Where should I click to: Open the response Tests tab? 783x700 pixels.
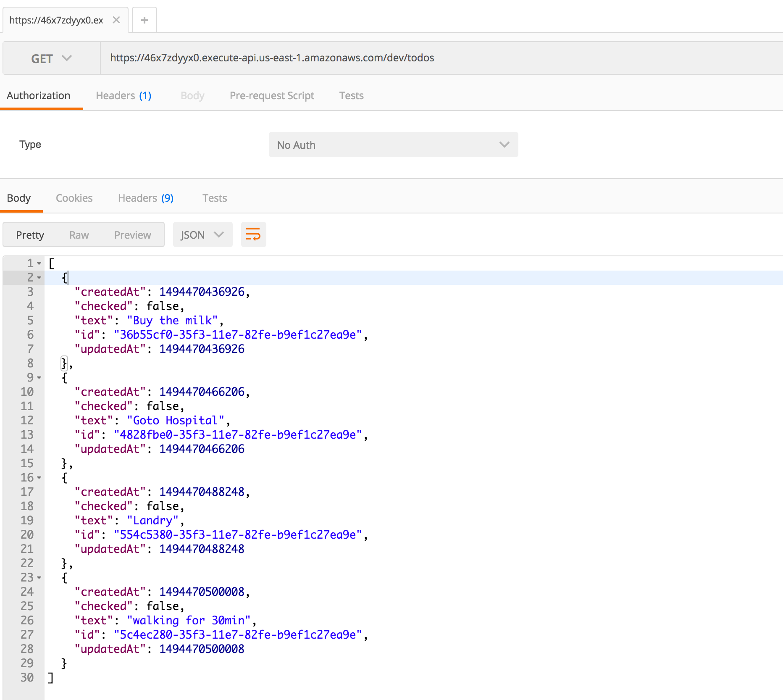click(x=215, y=198)
